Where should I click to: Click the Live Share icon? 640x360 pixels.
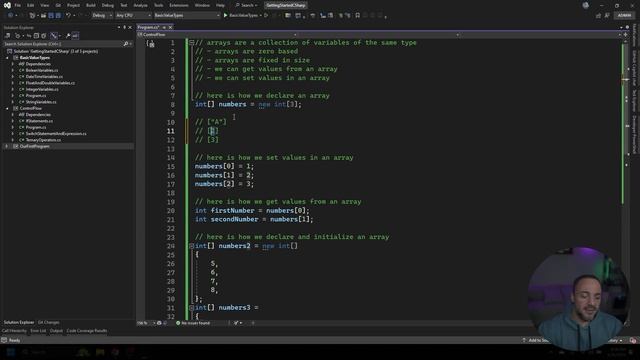pos(598,16)
